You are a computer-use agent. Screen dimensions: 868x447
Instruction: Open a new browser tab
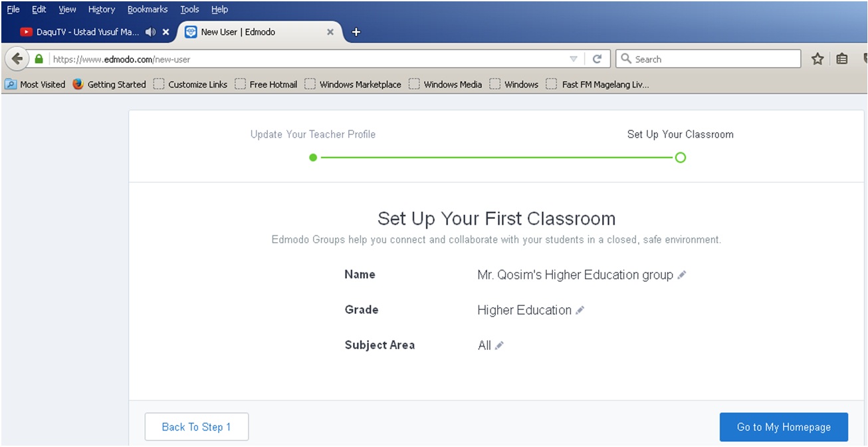pyautogui.click(x=356, y=32)
